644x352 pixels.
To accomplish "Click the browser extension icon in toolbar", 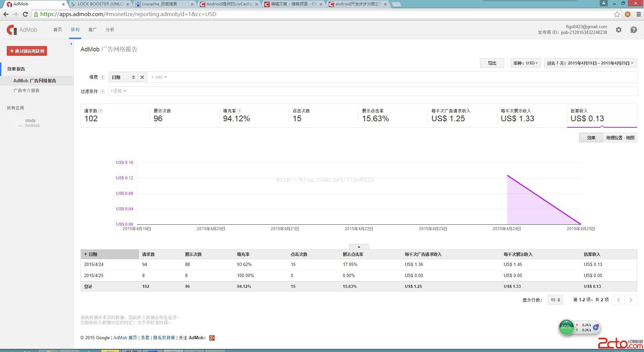I will coord(628,14).
